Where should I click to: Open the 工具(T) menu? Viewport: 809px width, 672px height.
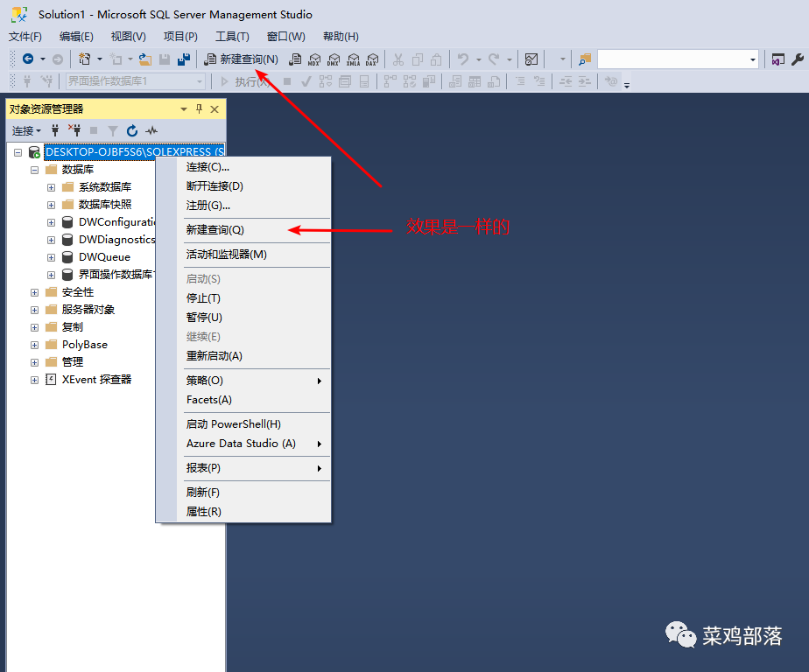[232, 37]
